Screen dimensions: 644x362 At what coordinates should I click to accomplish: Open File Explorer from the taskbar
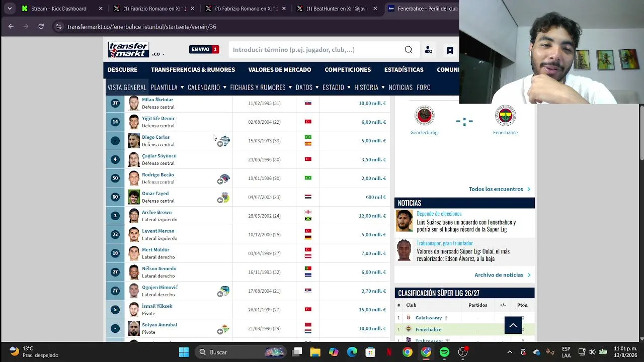pyautogui.click(x=315, y=352)
